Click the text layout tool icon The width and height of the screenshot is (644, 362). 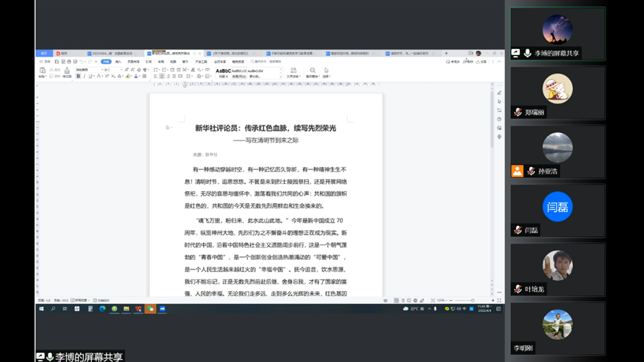coord(293,72)
